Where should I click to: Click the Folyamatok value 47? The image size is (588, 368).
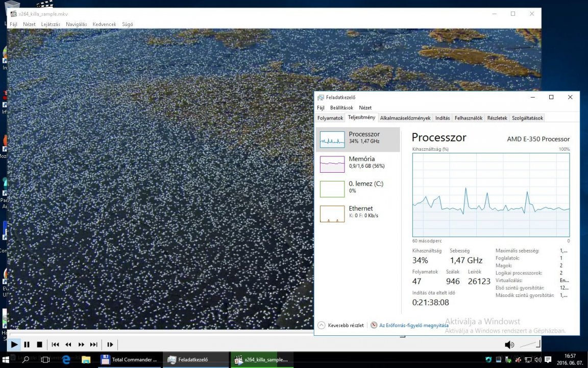coord(416,281)
